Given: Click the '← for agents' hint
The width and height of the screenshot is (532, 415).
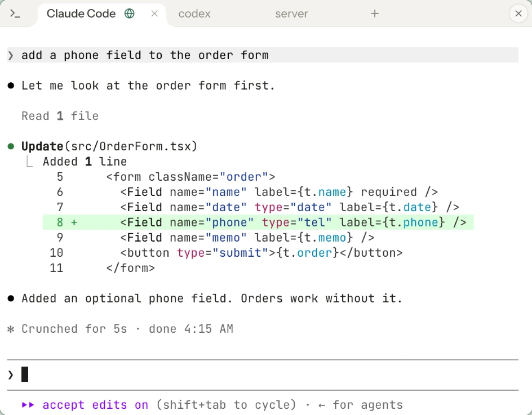Looking at the screenshot, I should tap(360, 405).
